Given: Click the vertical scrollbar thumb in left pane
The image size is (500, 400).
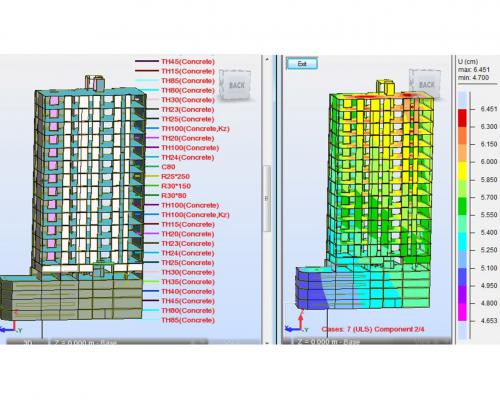Looking at the screenshot, I should click(267, 199).
